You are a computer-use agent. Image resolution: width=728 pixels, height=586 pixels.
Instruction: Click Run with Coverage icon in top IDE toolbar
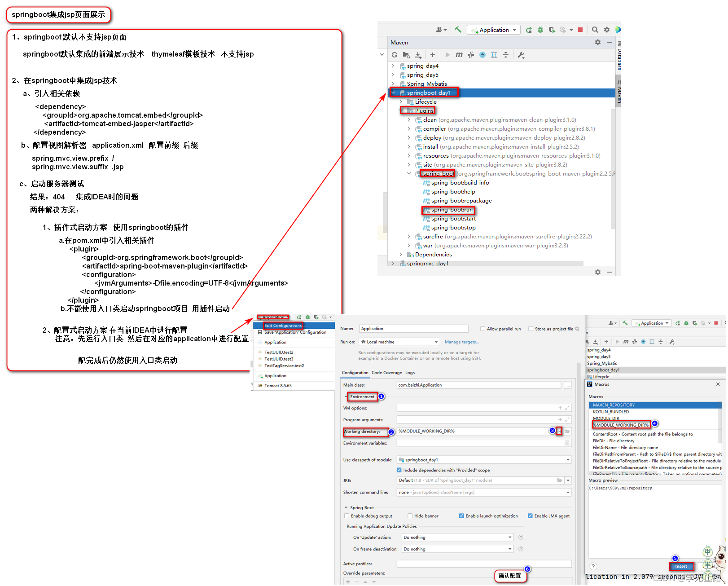[x=552, y=30]
